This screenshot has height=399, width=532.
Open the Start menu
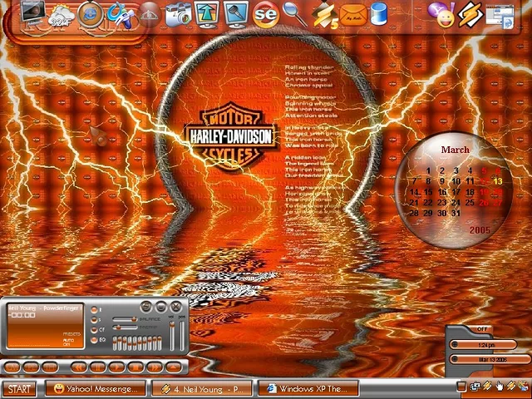tap(19, 388)
